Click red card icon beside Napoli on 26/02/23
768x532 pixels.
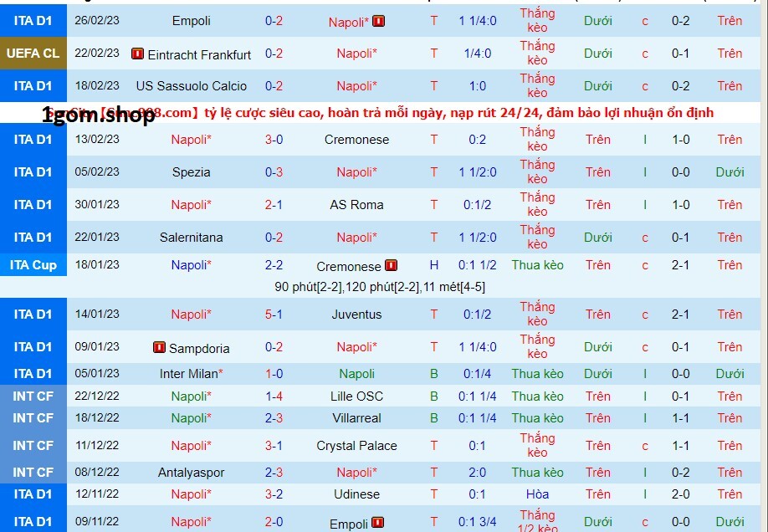378,22
